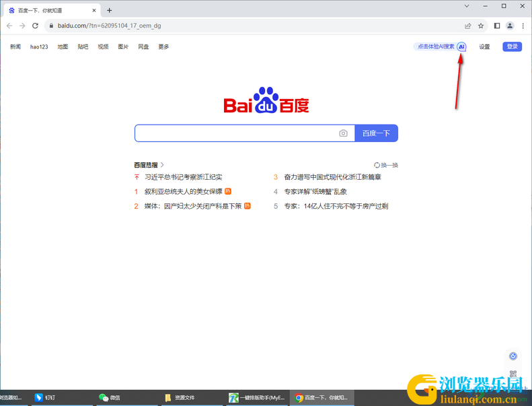Open 叙利亚总统夫人的美女保镖 headline

click(x=184, y=192)
